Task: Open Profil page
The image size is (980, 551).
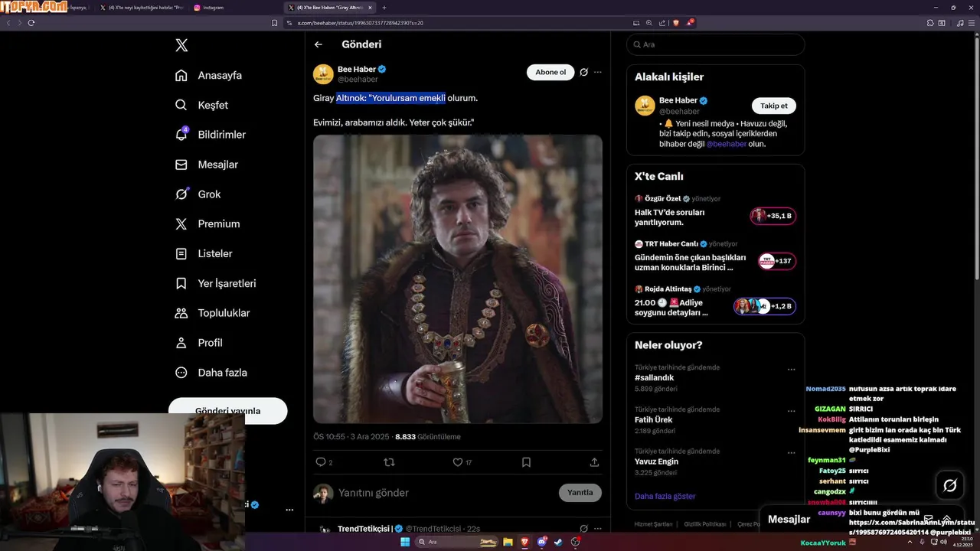Action: point(198,343)
